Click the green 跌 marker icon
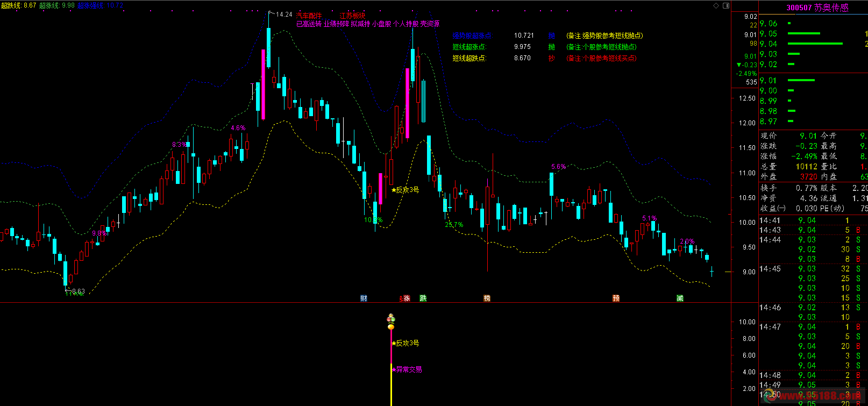868x406 pixels. pos(423,298)
